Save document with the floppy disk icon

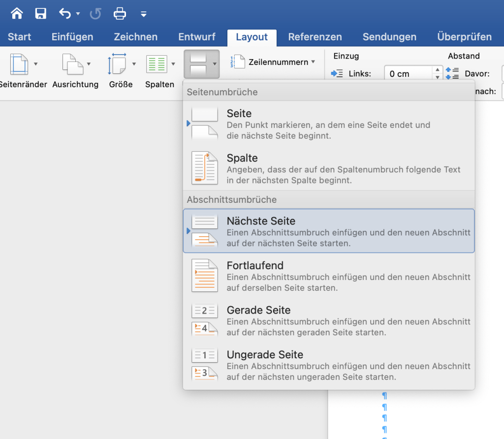click(41, 13)
